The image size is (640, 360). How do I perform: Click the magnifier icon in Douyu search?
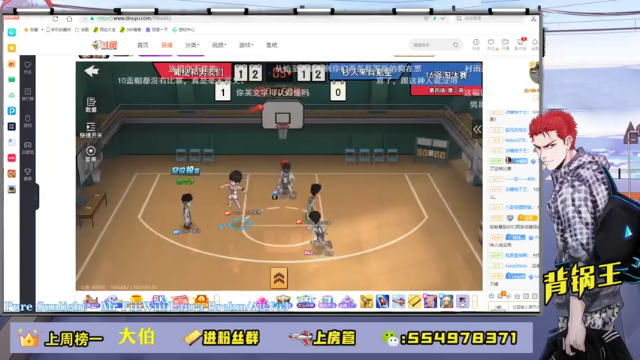coord(456,45)
